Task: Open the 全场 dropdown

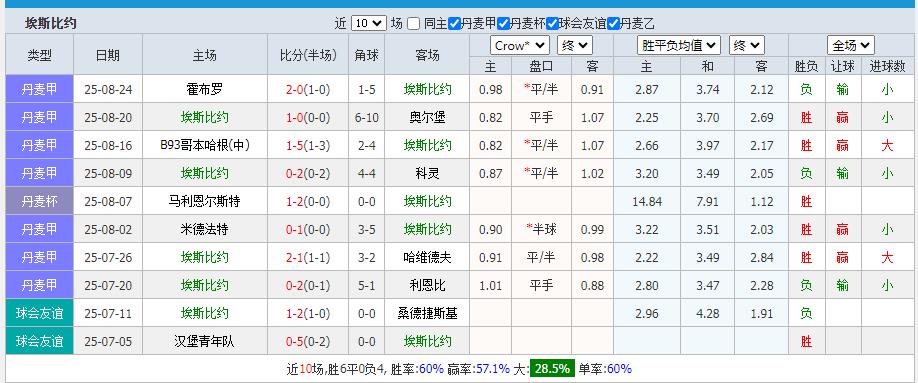Action: (x=851, y=45)
